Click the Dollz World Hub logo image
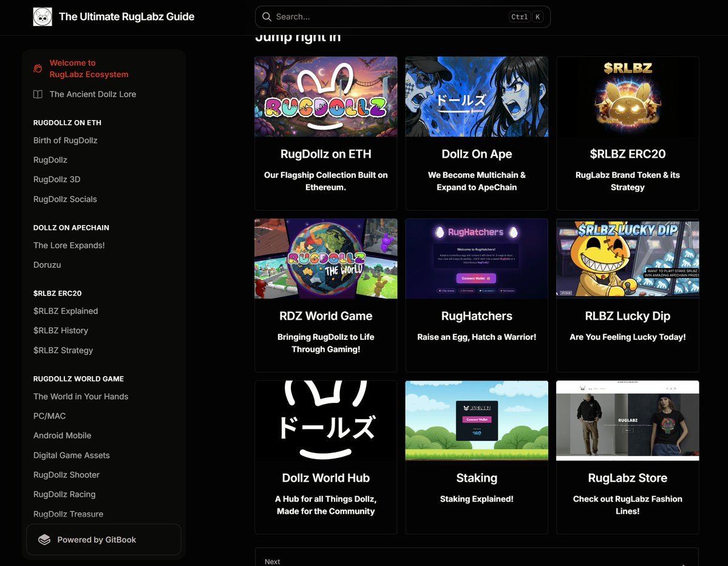Image resolution: width=728 pixels, height=566 pixels. tap(326, 420)
